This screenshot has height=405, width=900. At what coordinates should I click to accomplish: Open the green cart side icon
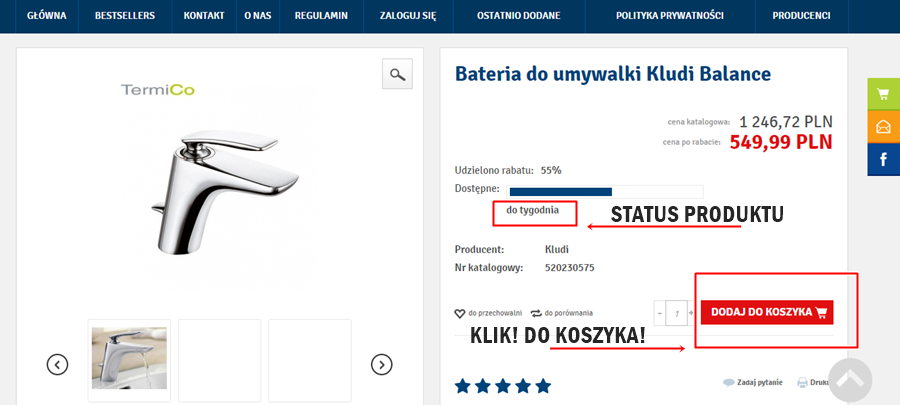883,95
